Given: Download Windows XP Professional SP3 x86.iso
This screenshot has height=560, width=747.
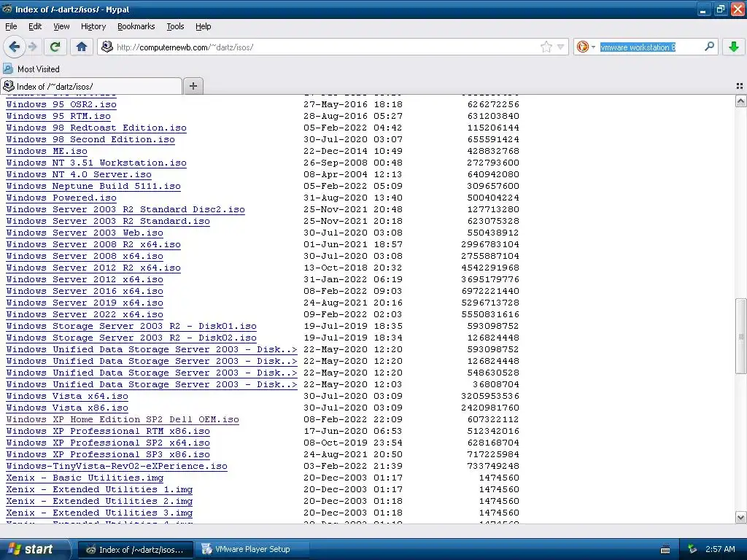Looking at the screenshot, I should point(108,454).
